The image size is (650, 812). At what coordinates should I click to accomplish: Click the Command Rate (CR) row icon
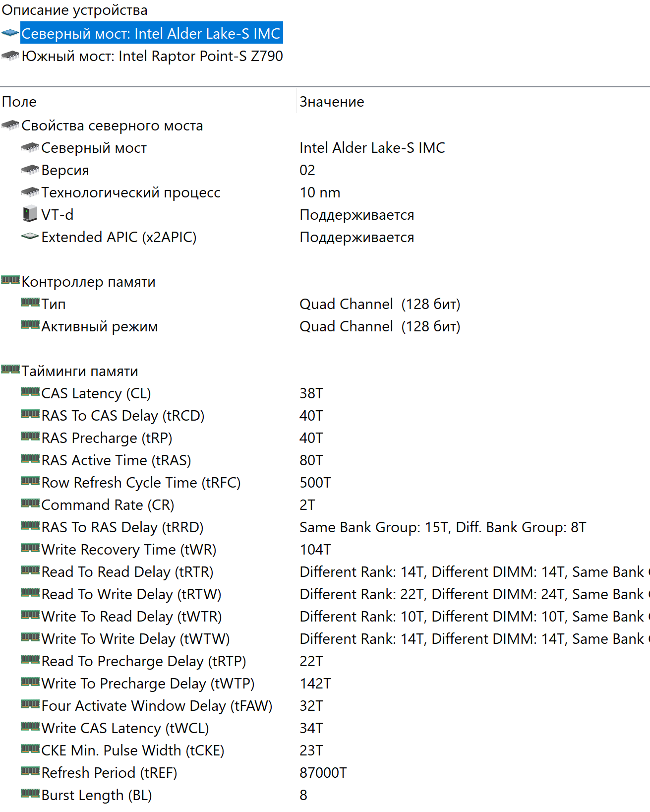(x=30, y=503)
